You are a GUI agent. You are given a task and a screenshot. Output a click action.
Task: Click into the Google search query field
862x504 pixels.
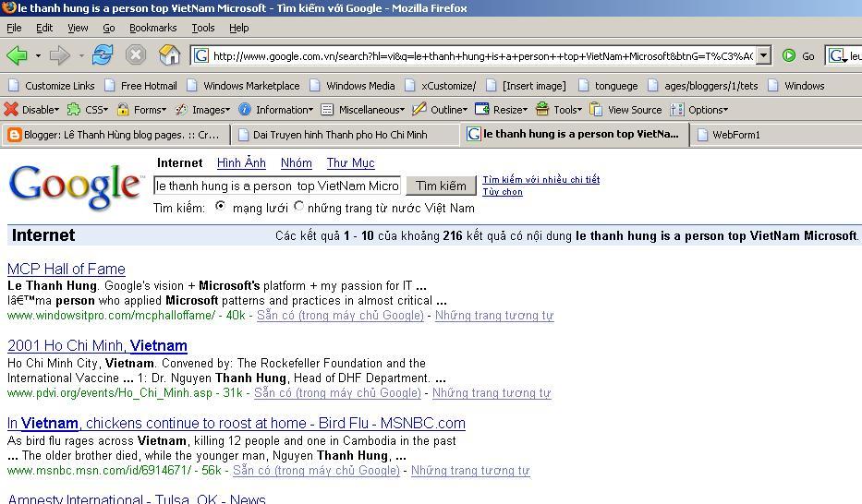pyautogui.click(x=277, y=186)
